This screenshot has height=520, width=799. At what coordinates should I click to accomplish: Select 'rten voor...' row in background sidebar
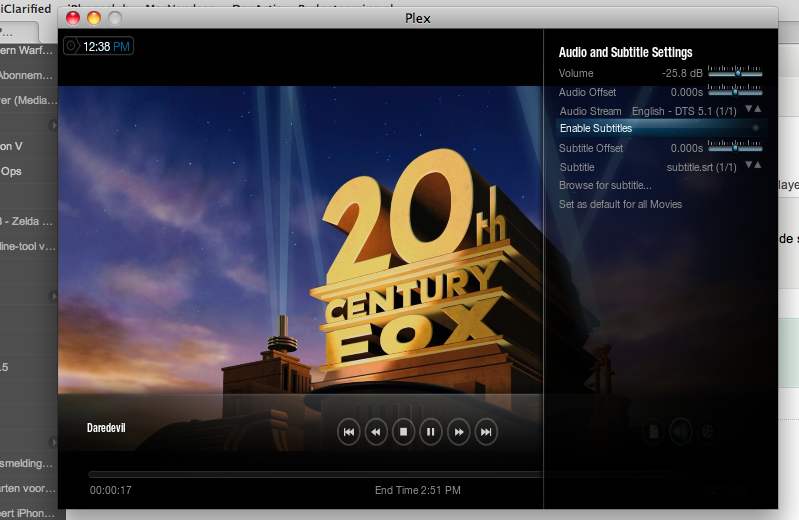click(28, 488)
